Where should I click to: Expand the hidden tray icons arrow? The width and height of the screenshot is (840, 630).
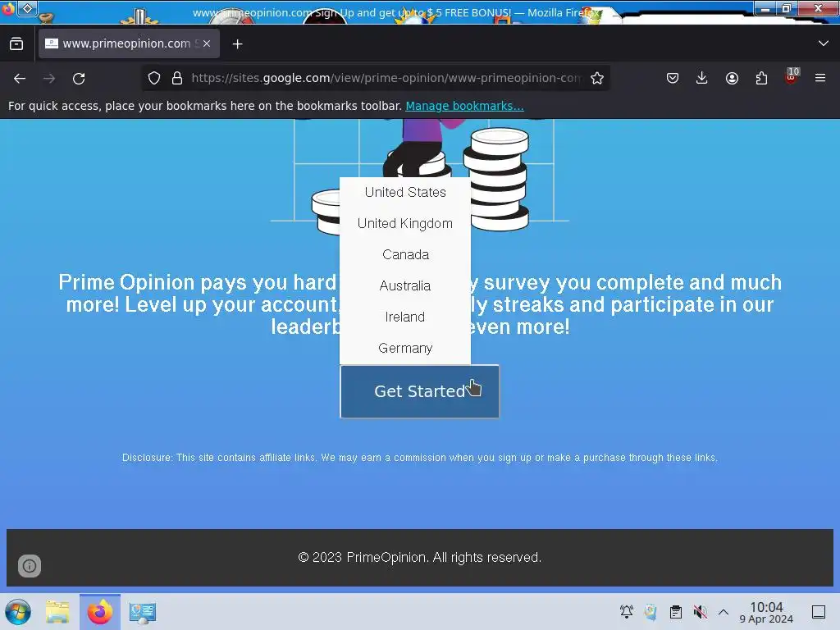(x=724, y=612)
